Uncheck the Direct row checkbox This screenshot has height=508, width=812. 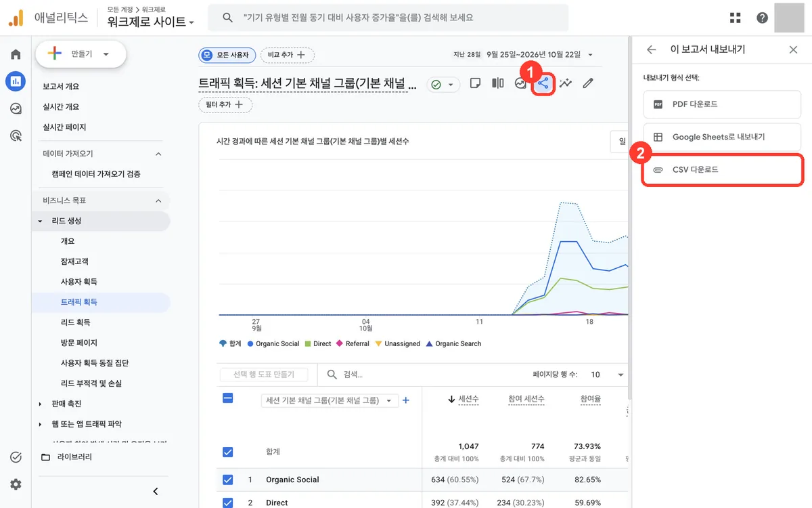(x=228, y=503)
